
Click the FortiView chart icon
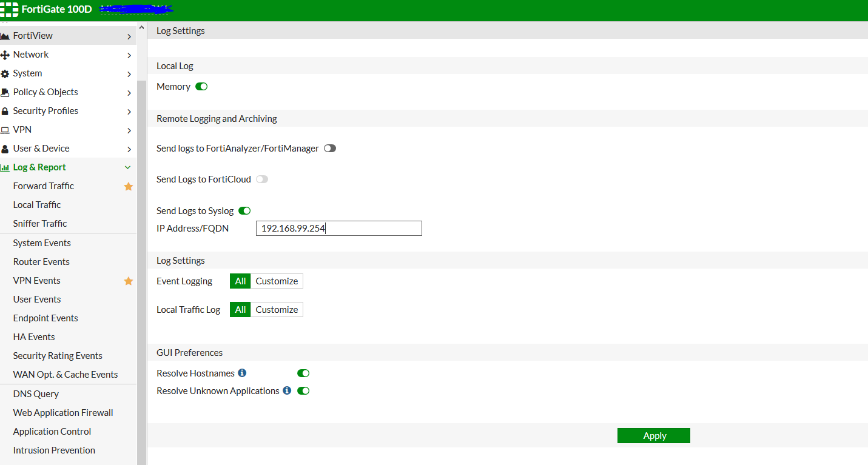click(x=5, y=36)
